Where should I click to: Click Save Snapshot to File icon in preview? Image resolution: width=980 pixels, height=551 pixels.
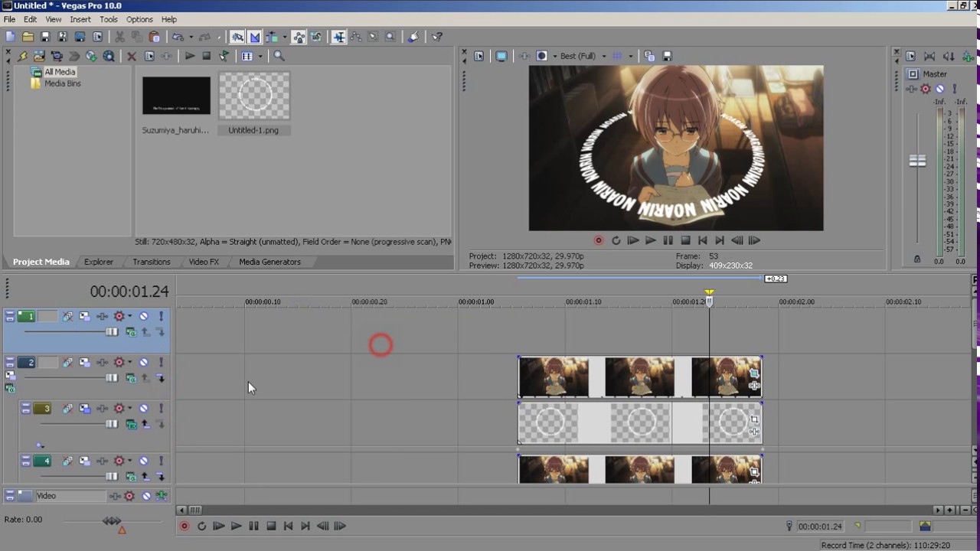[x=667, y=56]
